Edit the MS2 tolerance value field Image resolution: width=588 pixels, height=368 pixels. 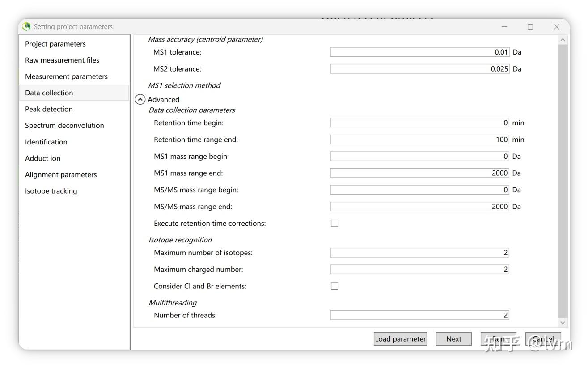pos(419,69)
